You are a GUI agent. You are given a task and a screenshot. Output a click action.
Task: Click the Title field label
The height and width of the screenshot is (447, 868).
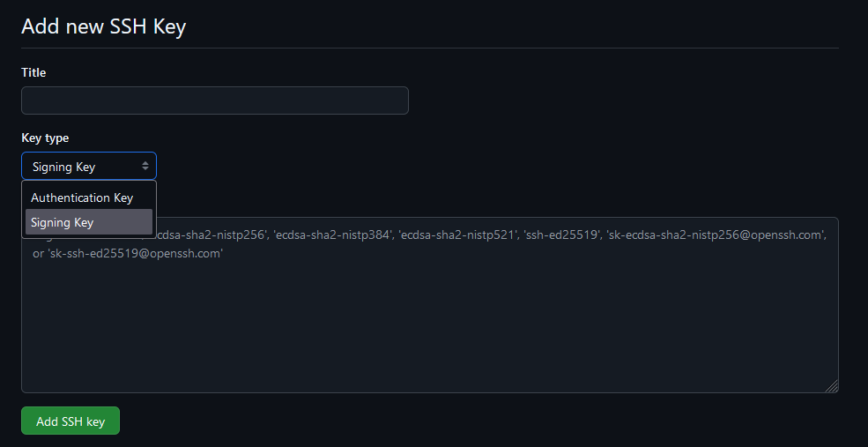coord(33,72)
